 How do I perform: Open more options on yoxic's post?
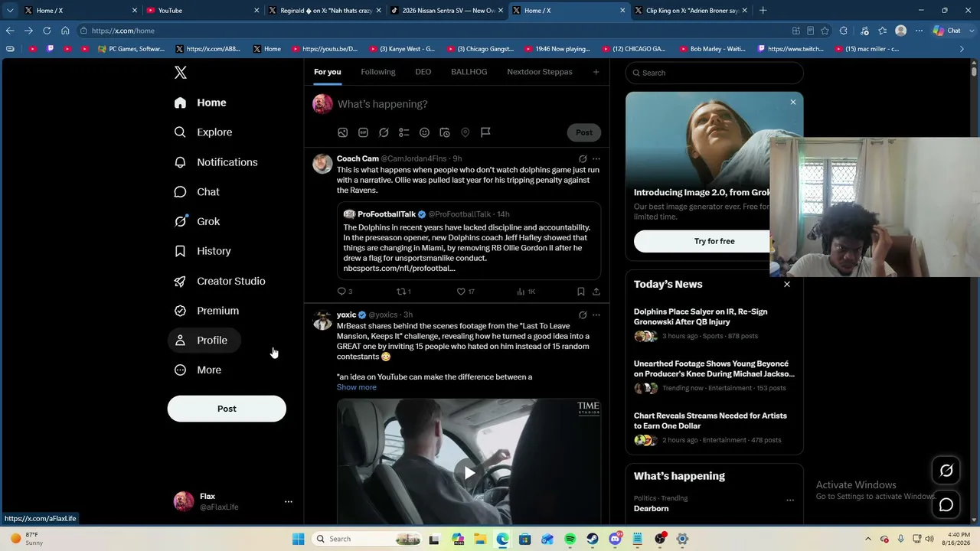pyautogui.click(x=596, y=315)
